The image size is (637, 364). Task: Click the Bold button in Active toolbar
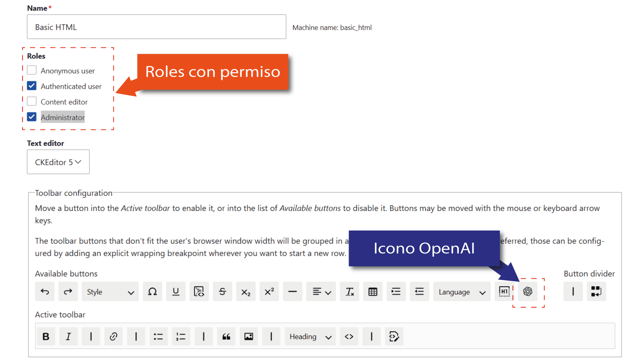(x=46, y=337)
